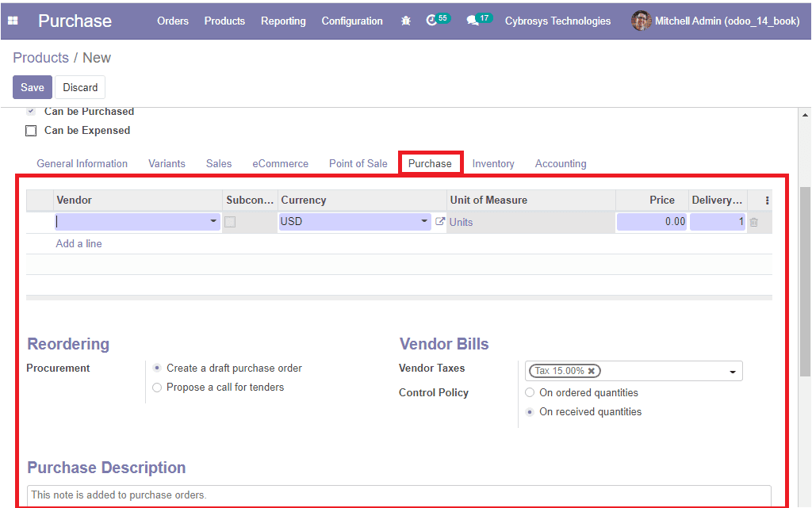
Task: Click the Price input field
Action: coord(651,222)
